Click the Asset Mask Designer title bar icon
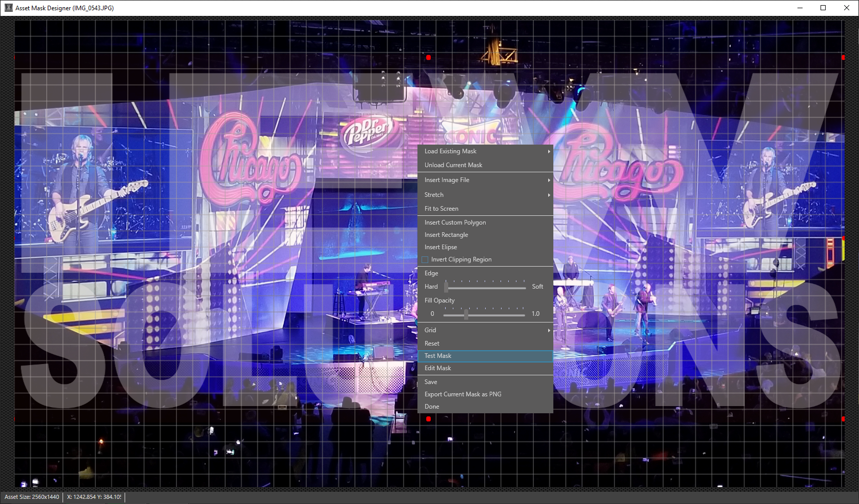859x504 pixels. coord(8,8)
